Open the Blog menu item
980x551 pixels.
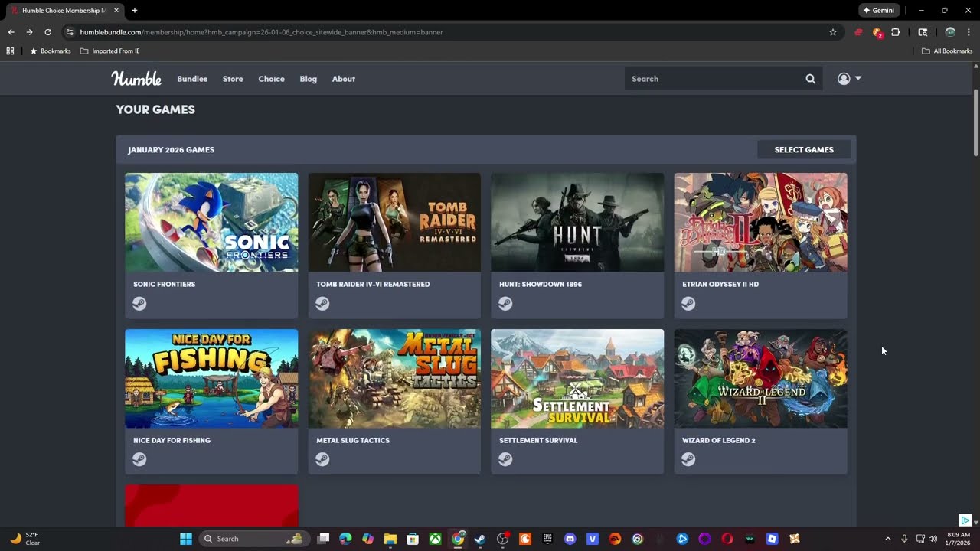pyautogui.click(x=309, y=79)
